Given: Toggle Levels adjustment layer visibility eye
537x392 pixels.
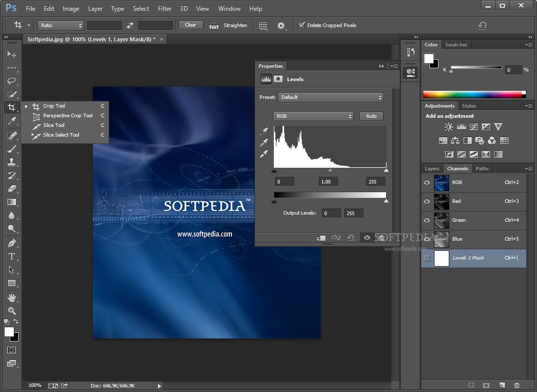Looking at the screenshot, I should click(367, 238).
